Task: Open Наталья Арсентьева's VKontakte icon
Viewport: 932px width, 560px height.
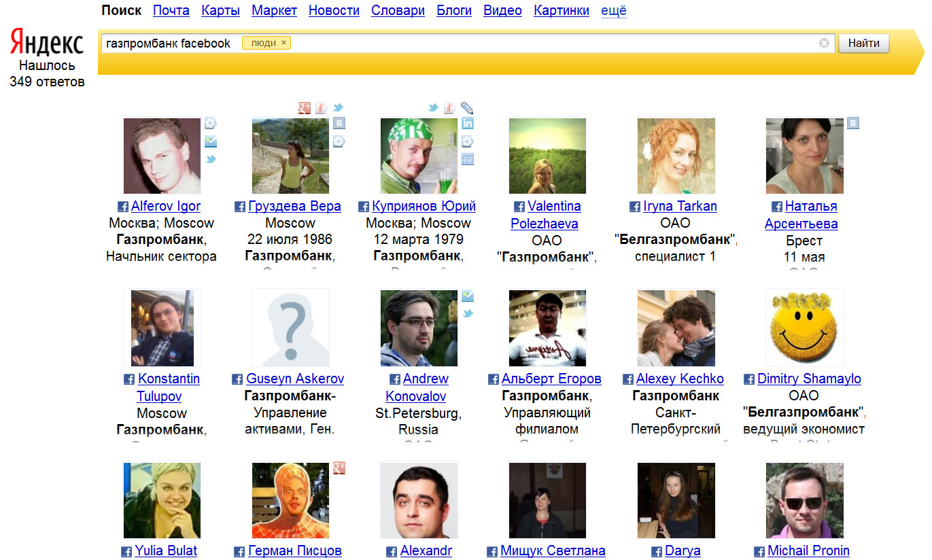Action: (853, 123)
